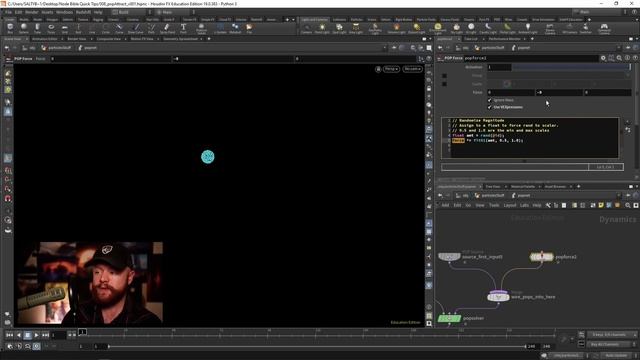640x360 pixels.
Task: Toggle the Use VEXpressions checkbox
Action: (x=489, y=107)
